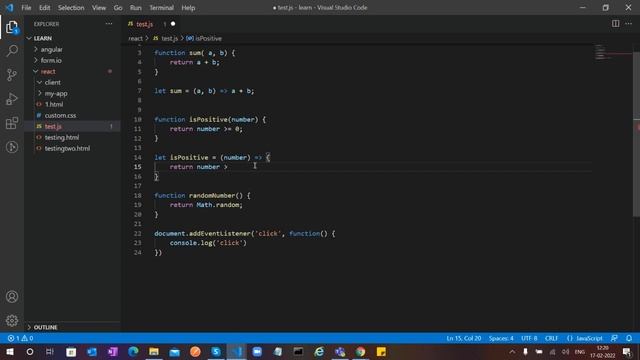Open the Terminal menu
The height and width of the screenshot is (360, 640).
coord(161,8)
